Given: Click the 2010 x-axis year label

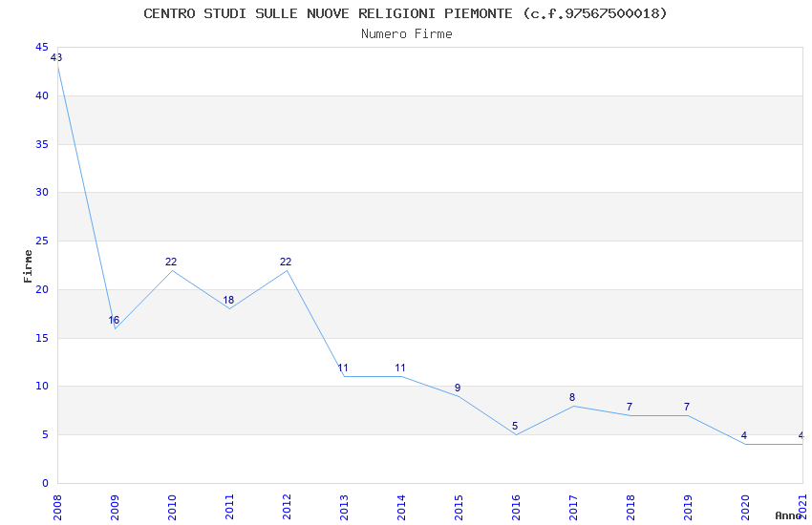Looking at the screenshot, I should 172,507.
